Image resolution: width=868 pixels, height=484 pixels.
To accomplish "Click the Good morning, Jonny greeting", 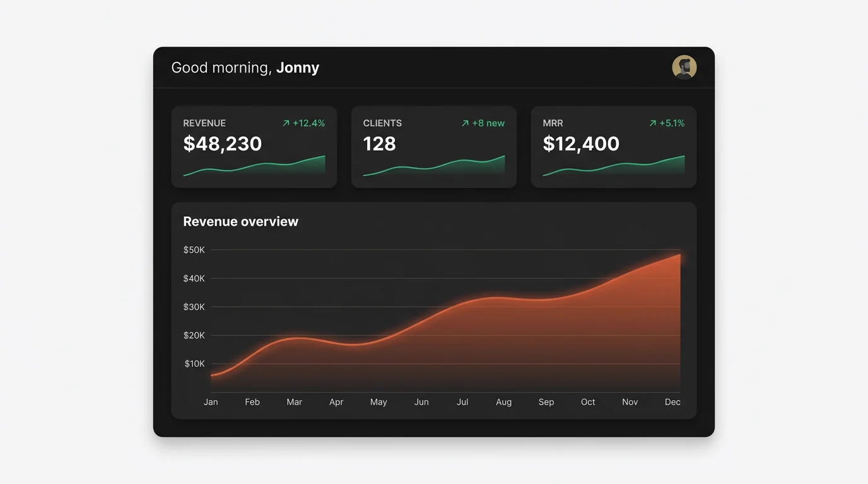I will coord(245,67).
